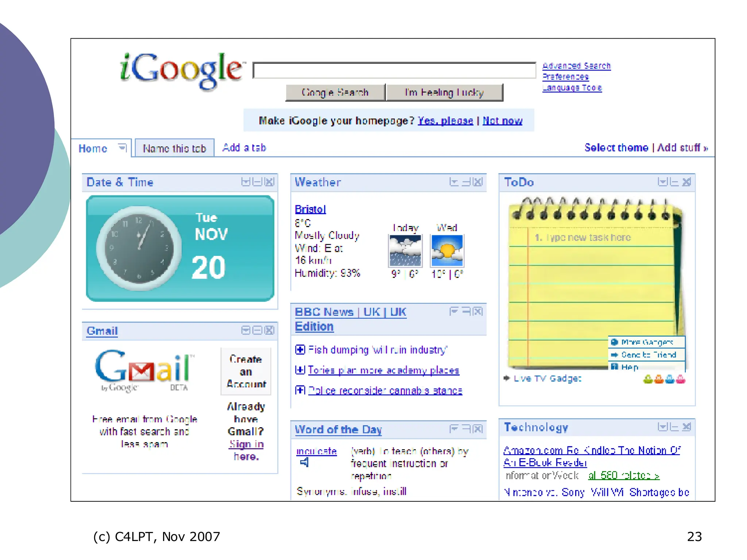This screenshot has width=747, height=560.
Task: Expand the 'Tories plan more academy places' story
Action: [300, 370]
